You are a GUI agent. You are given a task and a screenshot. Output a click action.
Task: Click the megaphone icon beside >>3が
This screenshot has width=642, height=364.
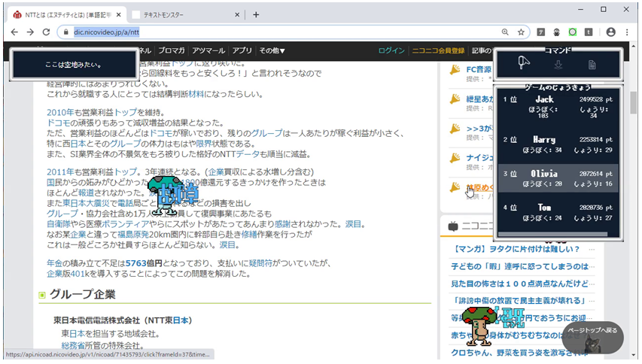(x=455, y=129)
